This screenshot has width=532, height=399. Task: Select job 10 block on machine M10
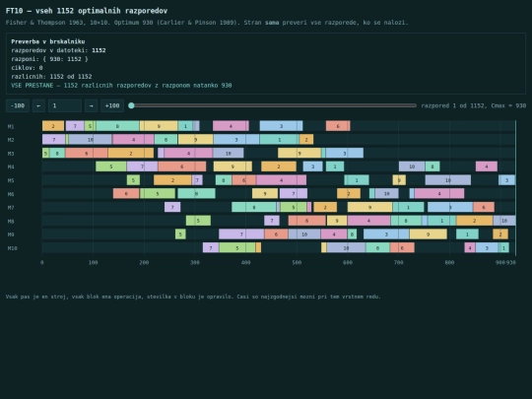point(346,248)
